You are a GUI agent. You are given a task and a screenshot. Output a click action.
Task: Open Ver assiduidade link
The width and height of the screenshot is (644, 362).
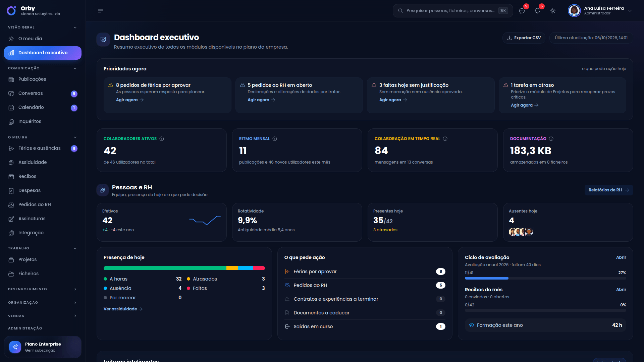(x=123, y=309)
